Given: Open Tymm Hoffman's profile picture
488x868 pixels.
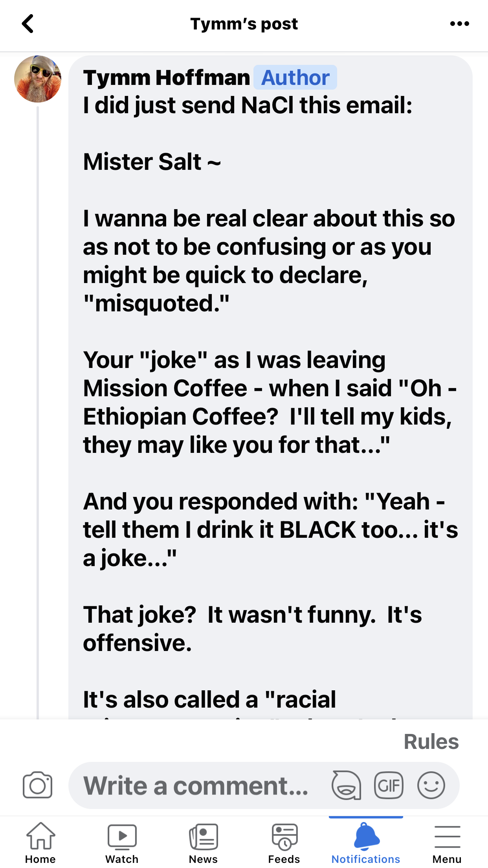Looking at the screenshot, I should click(38, 79).
